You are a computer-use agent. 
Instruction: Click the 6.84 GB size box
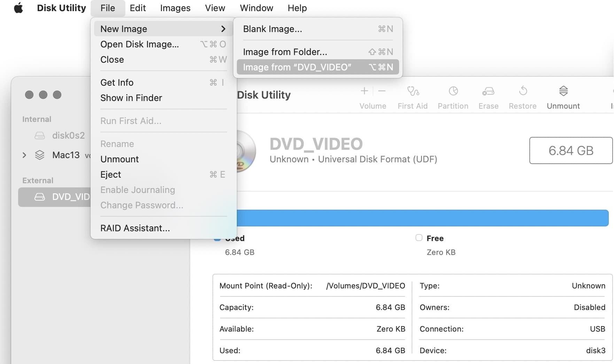(x=570, y=150)
